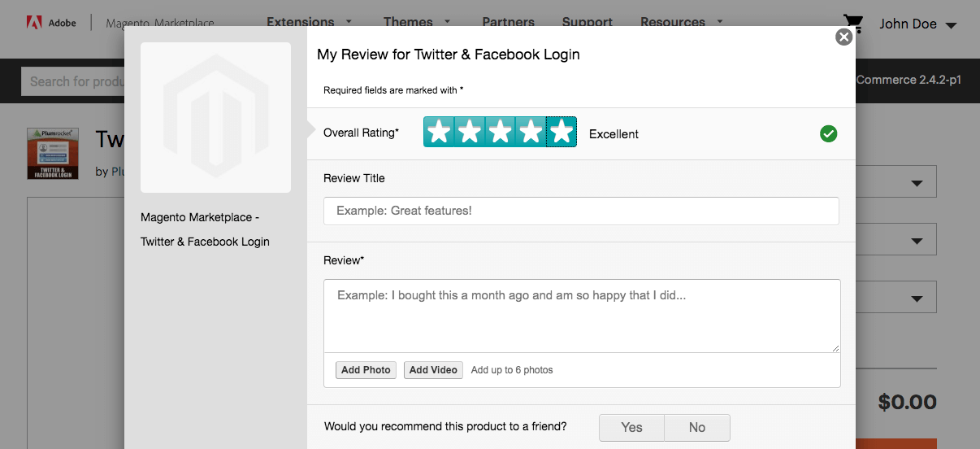Image resolution: width=980 pixels, height=449 pixels.
Task: Click the 'Twitter & Facebook Login' sidebar text
Action: pyautogui.click(x=205, y=242)
